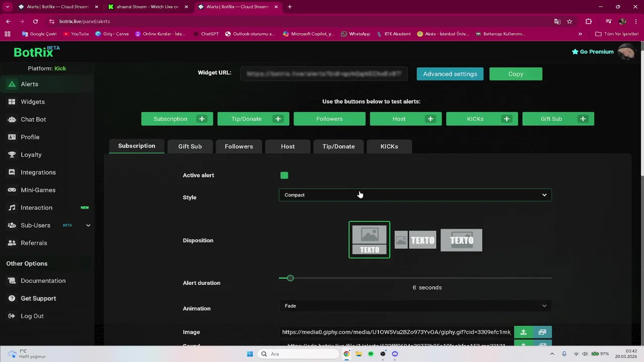Viewport: 644px width, 362px height.
Task: Open File Explorer from the taskbar
Action: (x=359, y=354)
